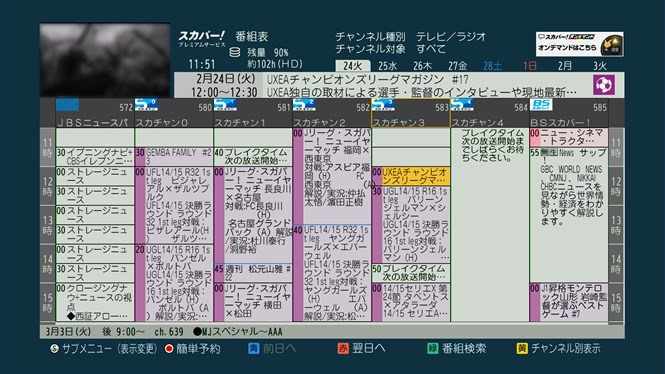665x374 pixels.
Task: Select the スカチャン3 channel header
Action: [x=411, y=113]
